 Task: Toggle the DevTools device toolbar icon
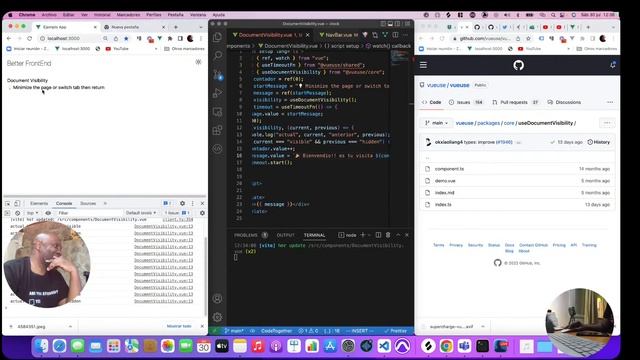click(17, 203)
